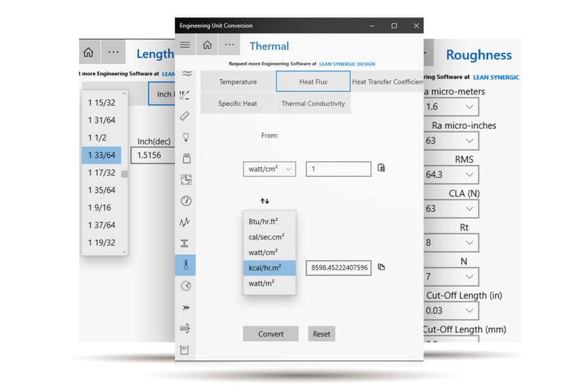Select the angle/axes category icon in sidebar
The width and height of the screenshot is (588, 392).
[186, 95]
